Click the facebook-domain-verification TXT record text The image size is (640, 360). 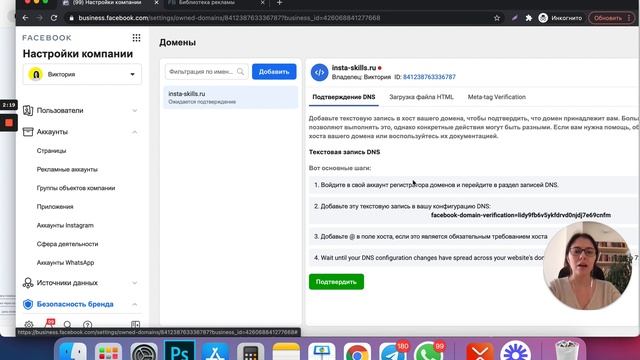tap(521, 215)
